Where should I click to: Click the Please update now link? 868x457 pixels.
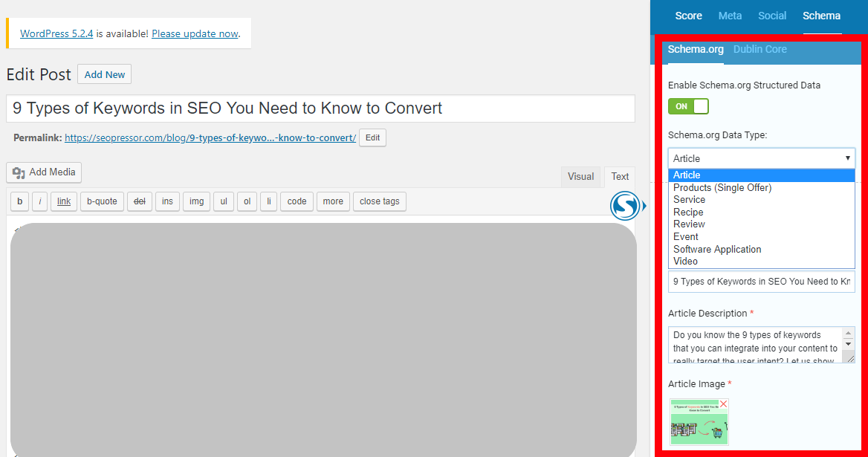(195, 33)
